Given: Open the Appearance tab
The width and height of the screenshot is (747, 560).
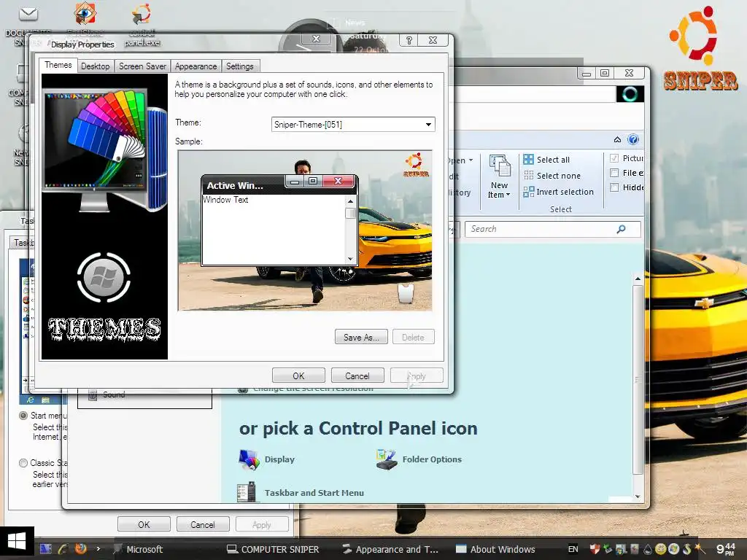Looking at the screenshot, I should [196, 66].
